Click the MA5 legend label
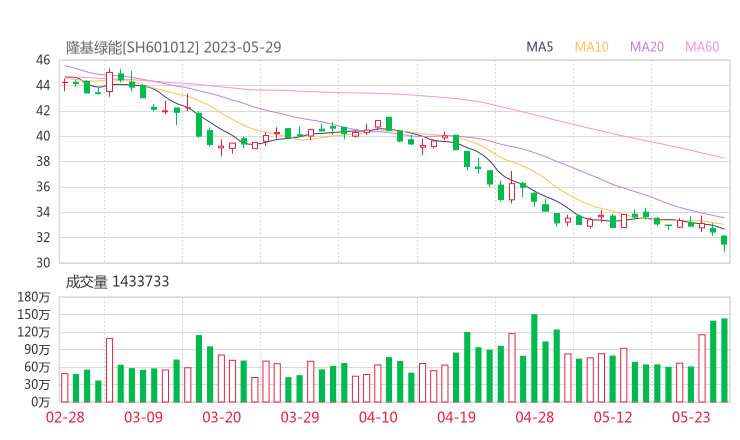The image size is (740, 440). 539,47
